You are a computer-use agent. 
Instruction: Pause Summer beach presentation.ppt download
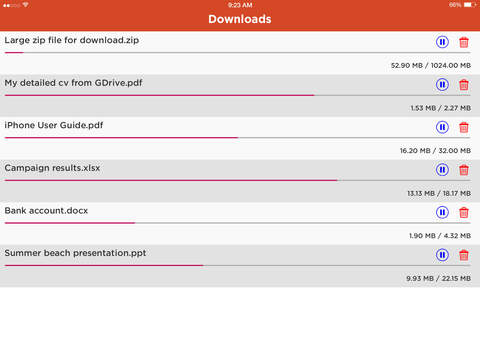(x=442, y=255)
